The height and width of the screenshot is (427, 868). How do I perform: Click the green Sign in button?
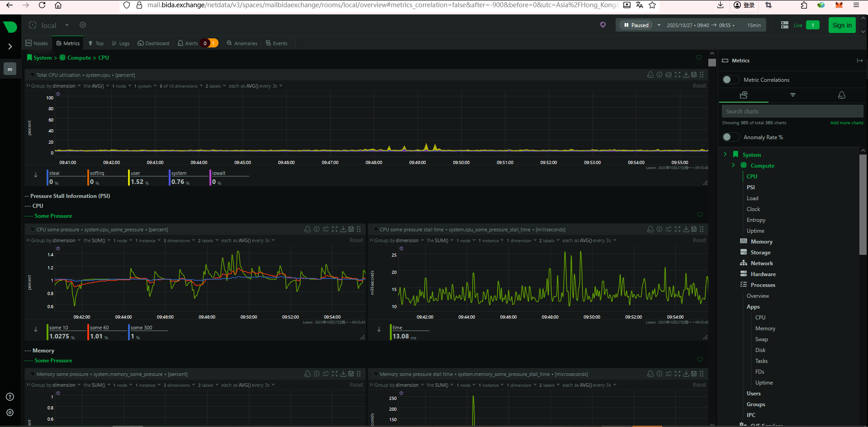coord(842,25)
